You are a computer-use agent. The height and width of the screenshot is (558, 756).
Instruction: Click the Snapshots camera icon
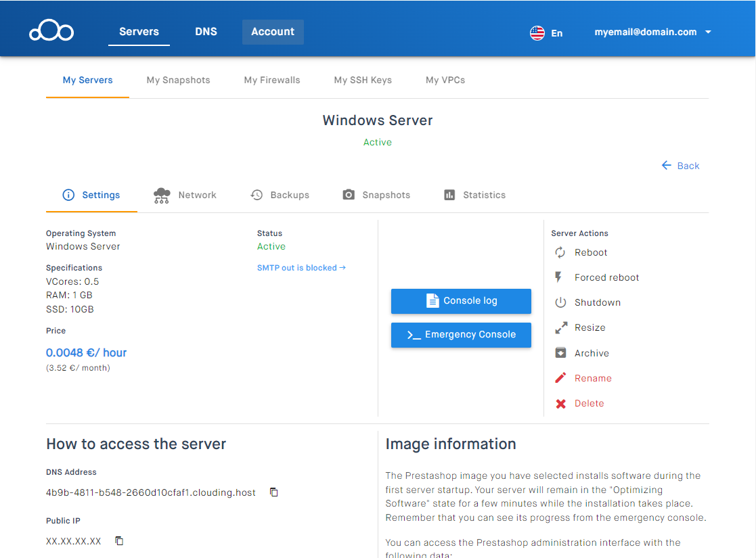tap(349, 195)
